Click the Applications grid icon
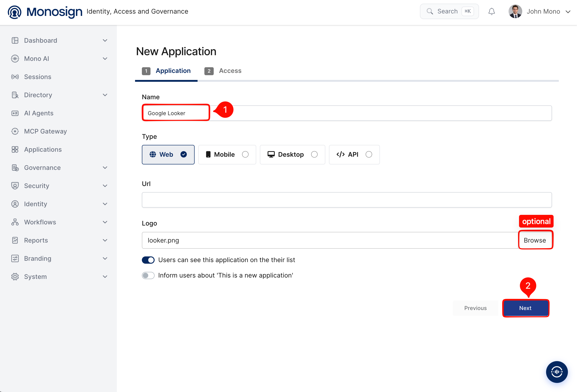This screenshot has width=577, height=392. pyautogui.click(x=15, y=149)
